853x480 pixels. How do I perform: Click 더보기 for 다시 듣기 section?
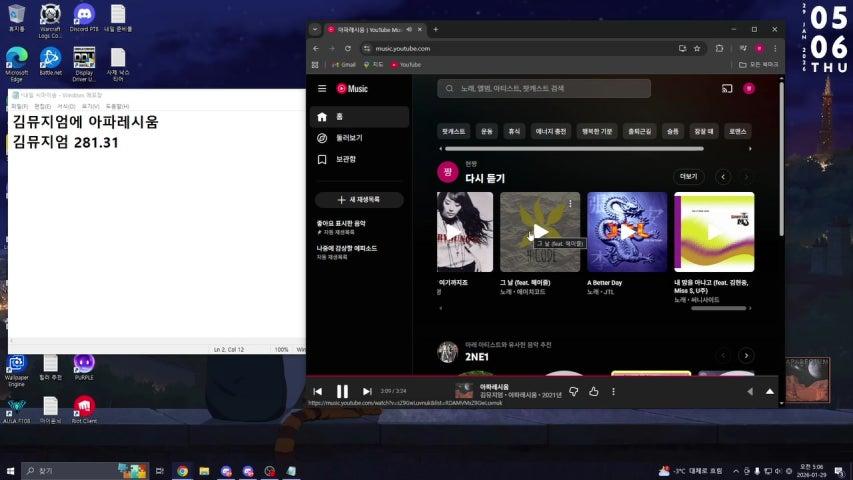(689, 176)
